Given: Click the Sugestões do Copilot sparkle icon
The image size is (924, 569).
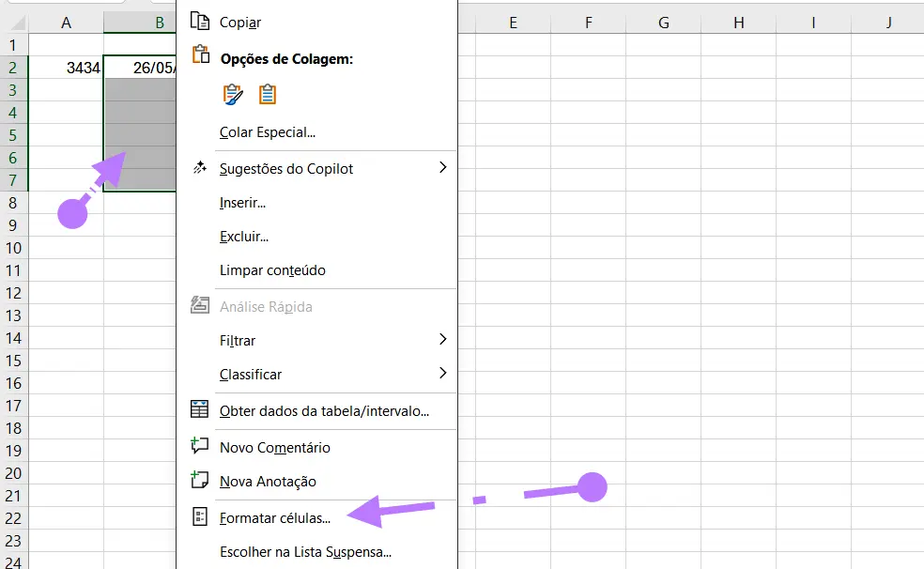Looking at the screenshot, I should tap(199, 167).
